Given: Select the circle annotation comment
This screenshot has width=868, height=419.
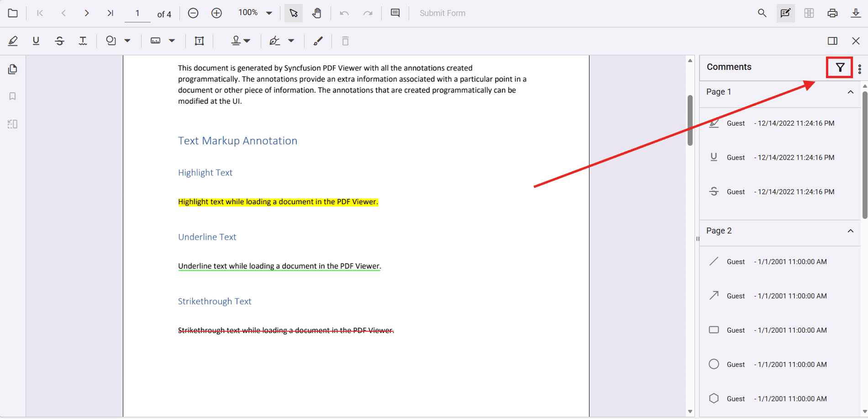Looking at the screenshot, I should click(780, 365).
